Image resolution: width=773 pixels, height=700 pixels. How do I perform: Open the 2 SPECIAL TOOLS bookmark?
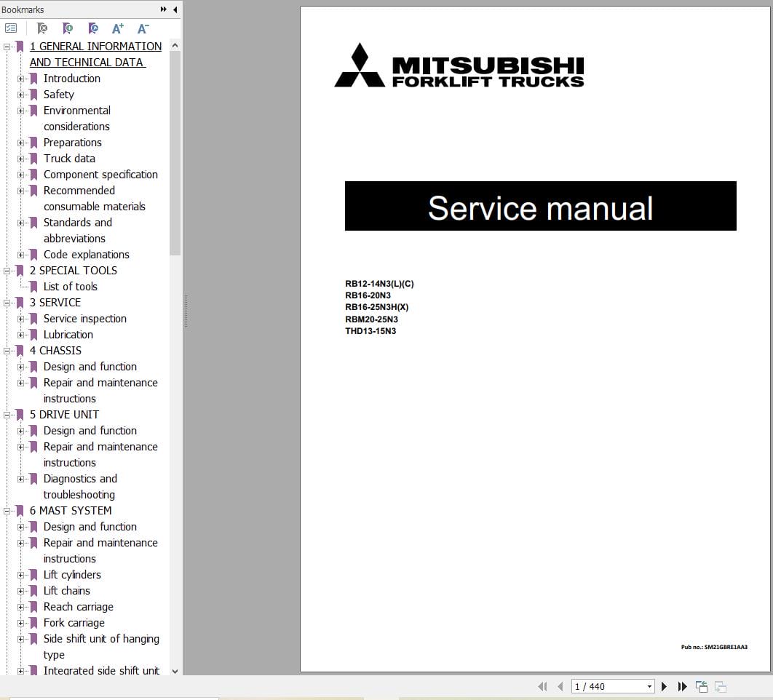(74, 270)
